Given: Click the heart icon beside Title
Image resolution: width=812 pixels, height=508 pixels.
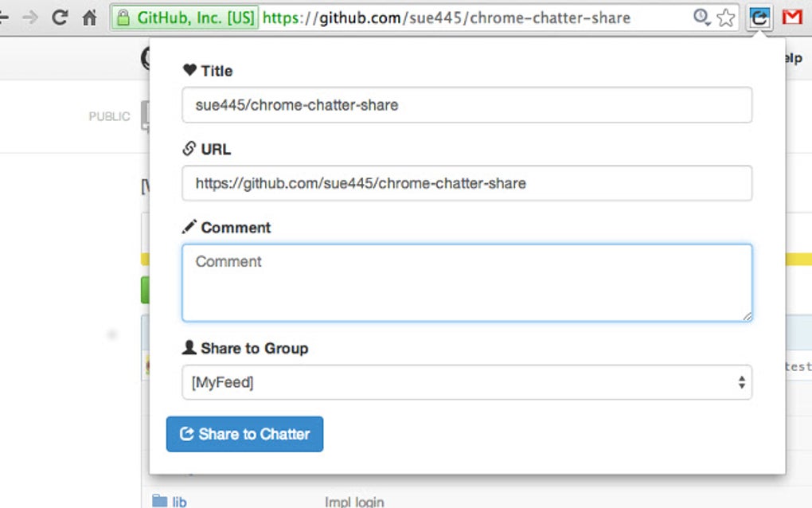Looking at the screenshot, I should click(x=189, y=70).
